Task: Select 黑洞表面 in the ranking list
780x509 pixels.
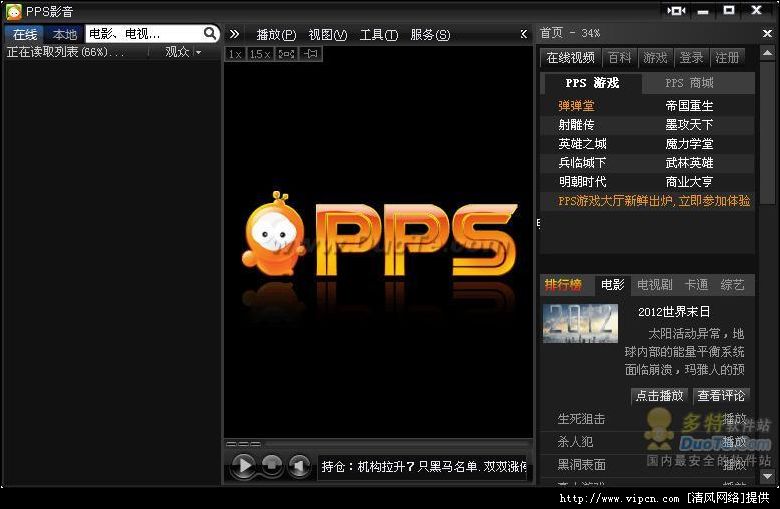Action: pyautogui.click(x=581, y=464)
